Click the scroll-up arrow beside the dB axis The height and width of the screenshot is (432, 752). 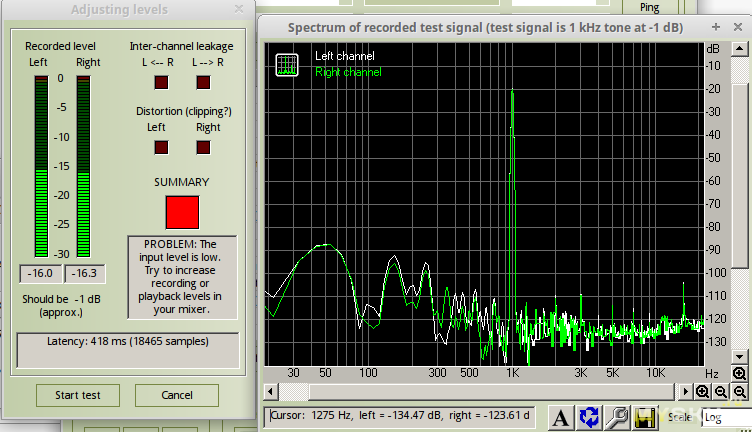click(x=739, y=48)
